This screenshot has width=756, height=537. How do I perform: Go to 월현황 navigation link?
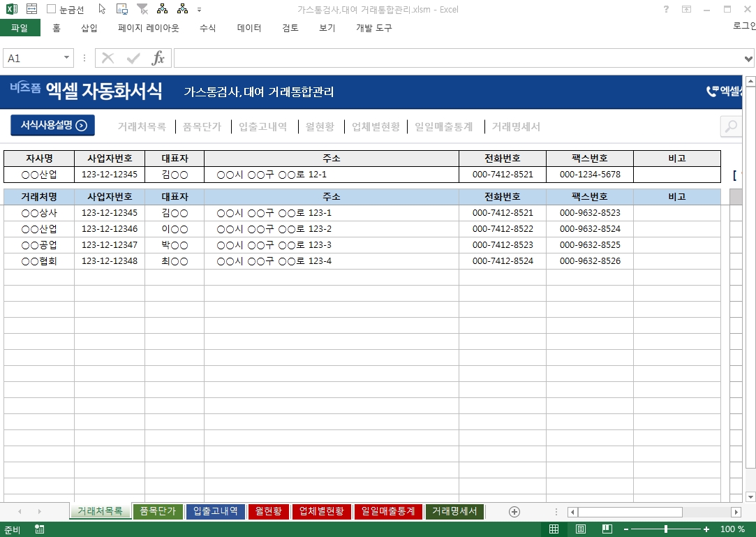tap(320, 127)
